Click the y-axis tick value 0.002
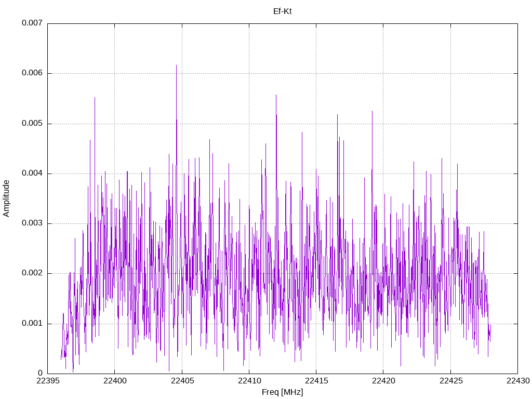Viewport: 532px width, 399px height. pyautogui.click(x=32, y=273)
